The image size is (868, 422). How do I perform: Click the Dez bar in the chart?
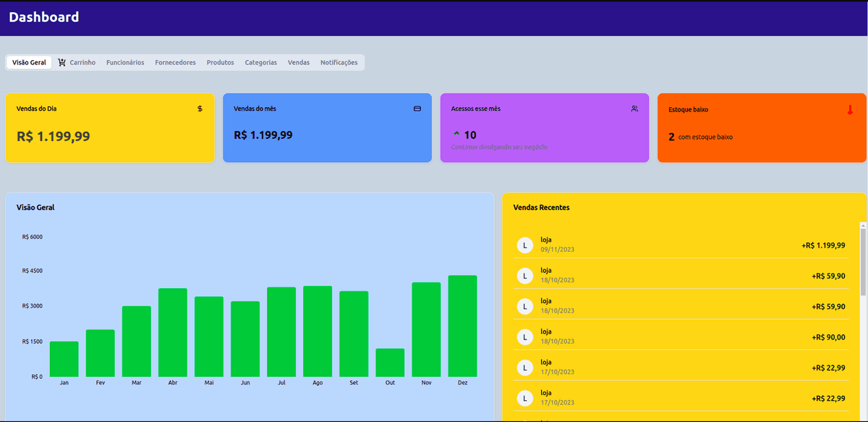(463, 326)
